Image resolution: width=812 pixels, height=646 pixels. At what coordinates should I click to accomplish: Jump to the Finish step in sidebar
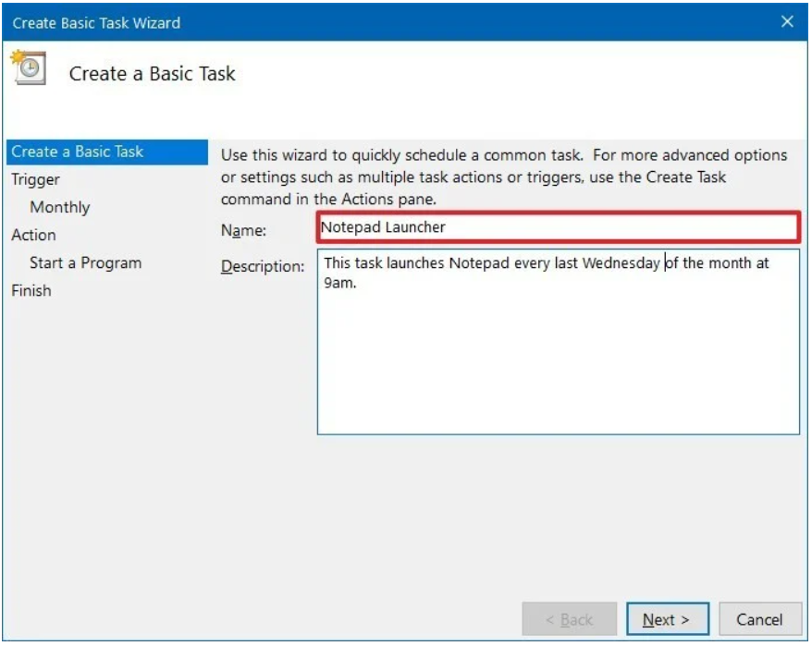point(31,290)
